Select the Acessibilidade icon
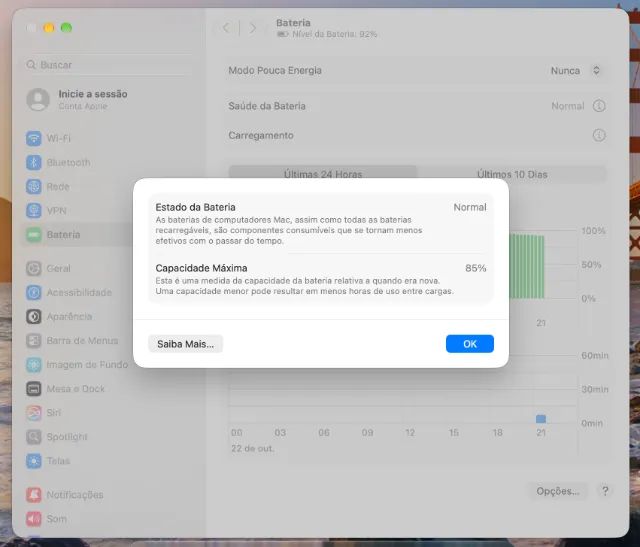 click(x=33, y=292)
